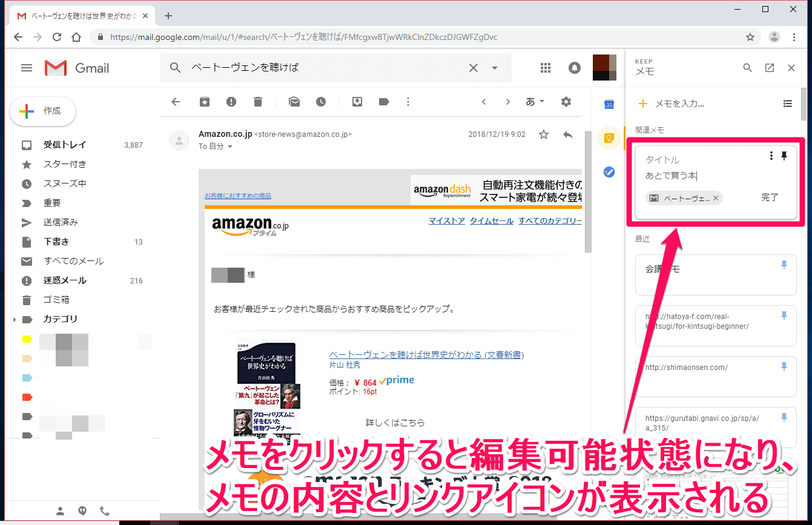
Task: Unpin the gurutabi.gnavi.co.jp note
Action: pyautogui.click(x=784, y=417)
